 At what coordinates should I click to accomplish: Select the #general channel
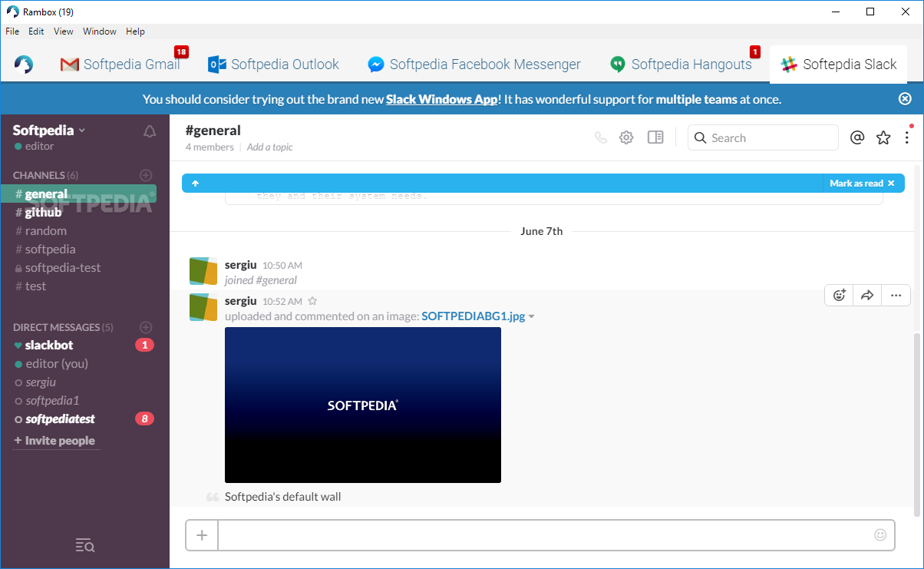tap(78, 194)
